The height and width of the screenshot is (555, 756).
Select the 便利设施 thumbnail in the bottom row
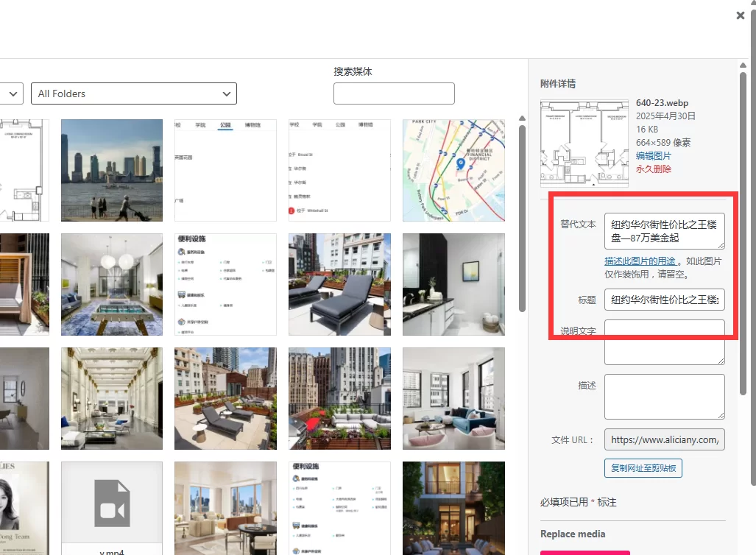pos(339,508)
